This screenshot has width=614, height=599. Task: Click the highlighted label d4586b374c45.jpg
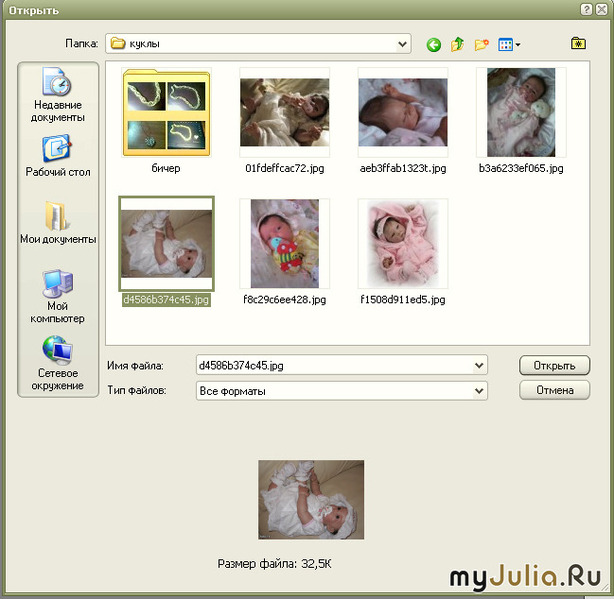(x=166, y=300)
